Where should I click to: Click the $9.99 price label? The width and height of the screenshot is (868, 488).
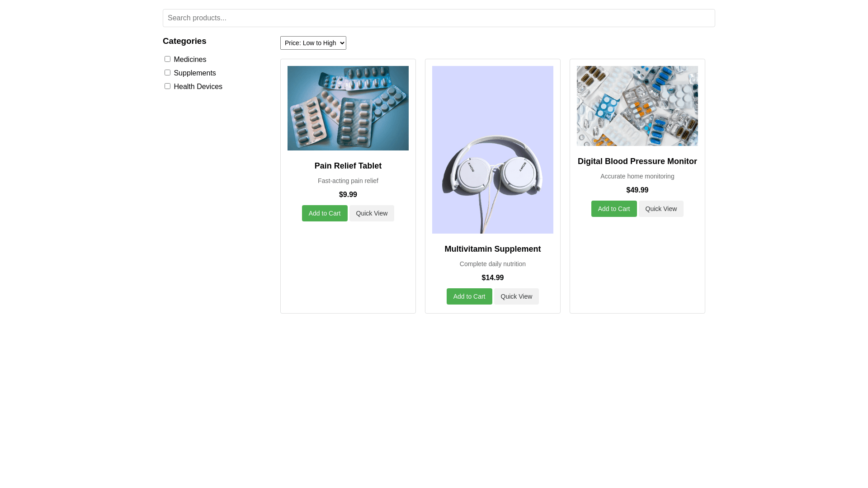coord(348,195)
